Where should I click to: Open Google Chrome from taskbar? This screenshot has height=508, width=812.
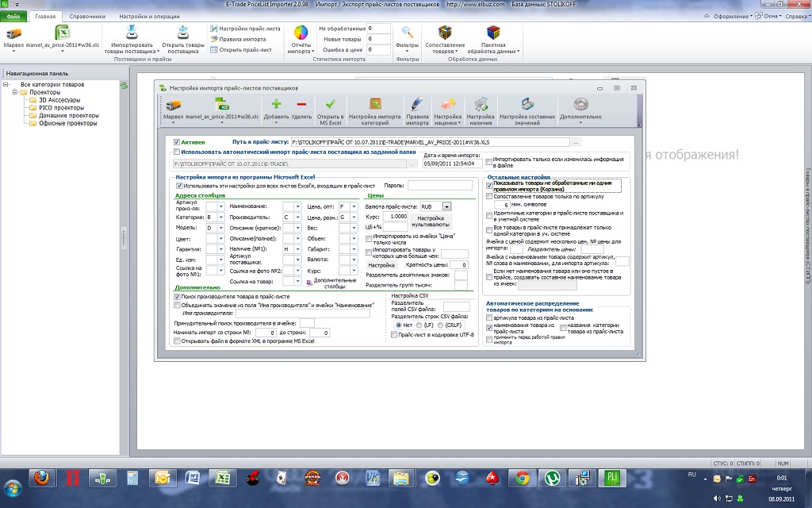point(522,477)
